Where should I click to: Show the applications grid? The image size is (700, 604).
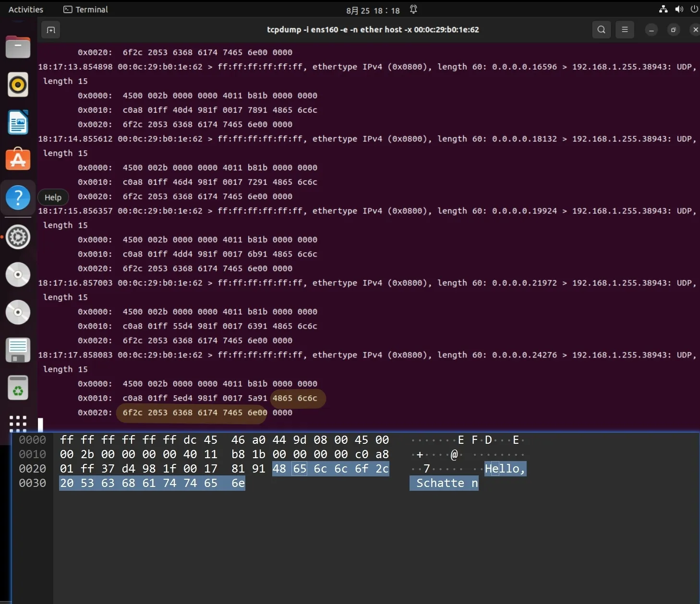tap(18, 424)
